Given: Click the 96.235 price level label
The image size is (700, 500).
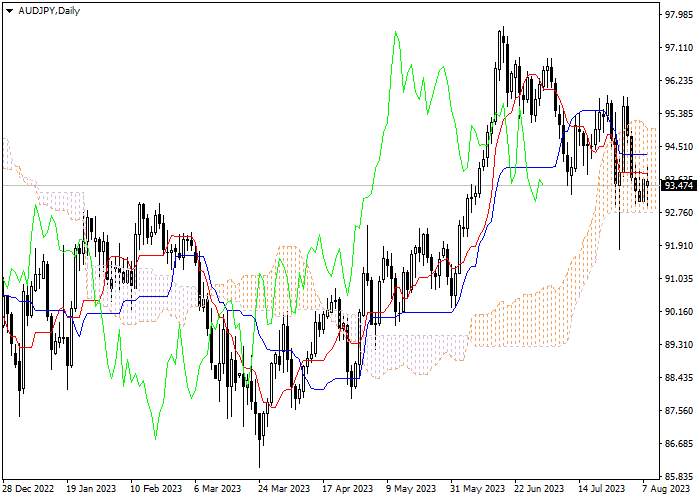Looking at the screenshot, I should (x=679, y=81).
